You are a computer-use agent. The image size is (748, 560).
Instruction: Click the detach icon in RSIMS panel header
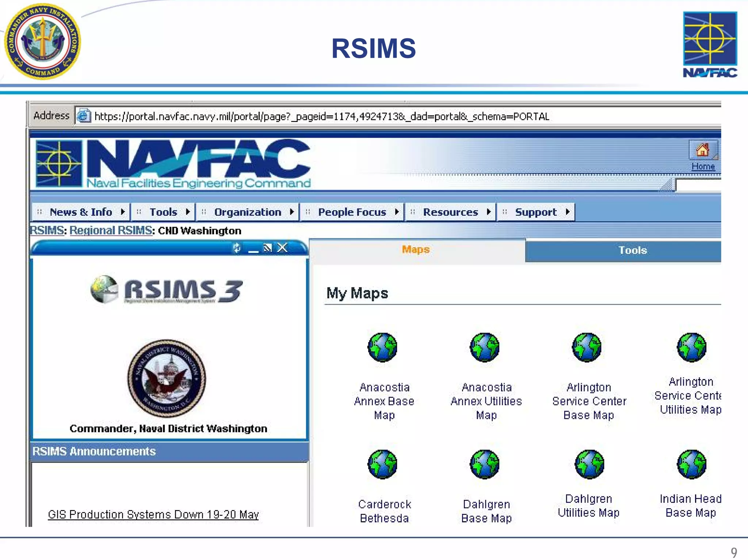pyautogui.click(x=268, y=248)
